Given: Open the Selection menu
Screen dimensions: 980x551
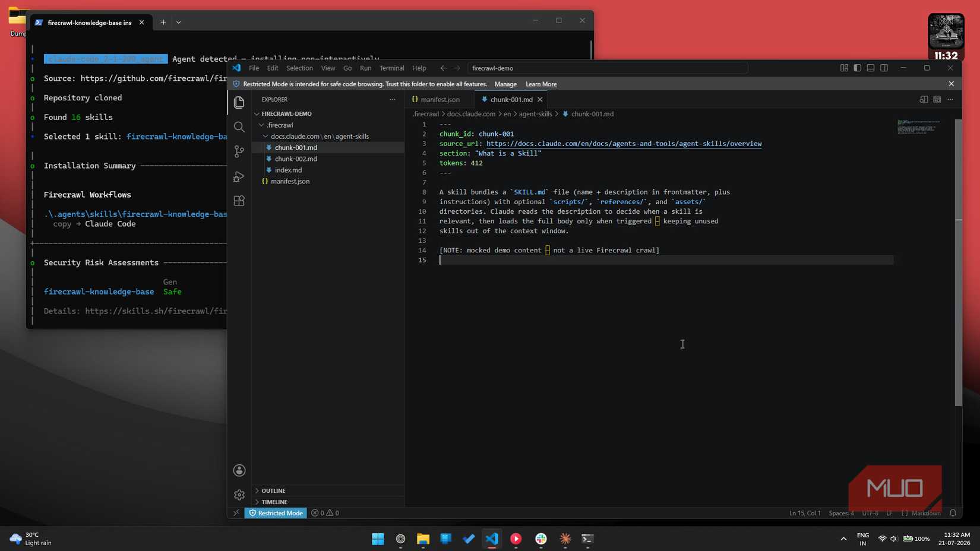Looking at the screenshot, I should click(x=299, y=68).
